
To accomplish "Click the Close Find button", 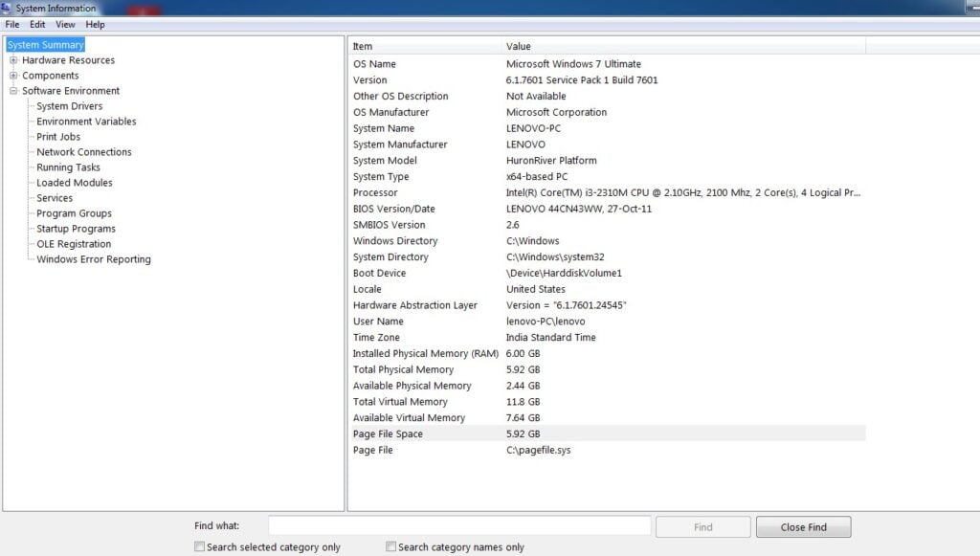I will click(803, 526).
